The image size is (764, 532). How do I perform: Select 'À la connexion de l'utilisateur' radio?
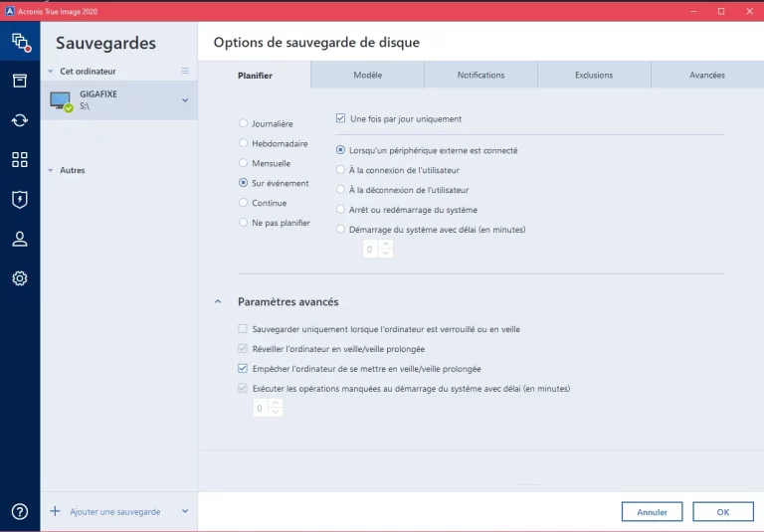(340, 170)
